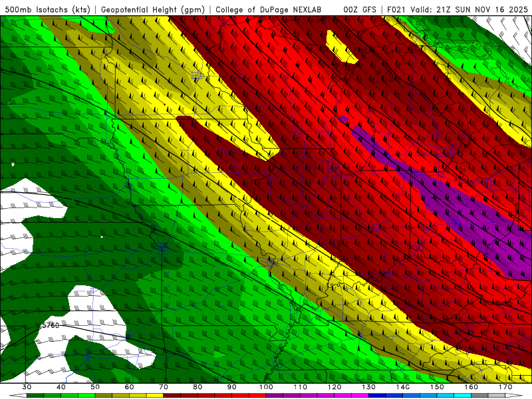
Task: Click the 30 knot legend value
Action: [27, 387]
